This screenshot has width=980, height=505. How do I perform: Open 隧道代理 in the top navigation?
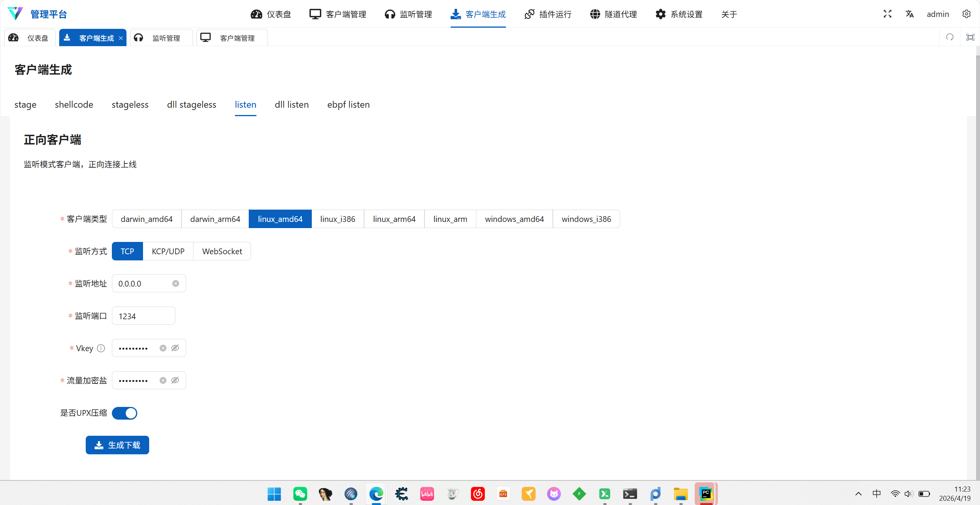614,14
